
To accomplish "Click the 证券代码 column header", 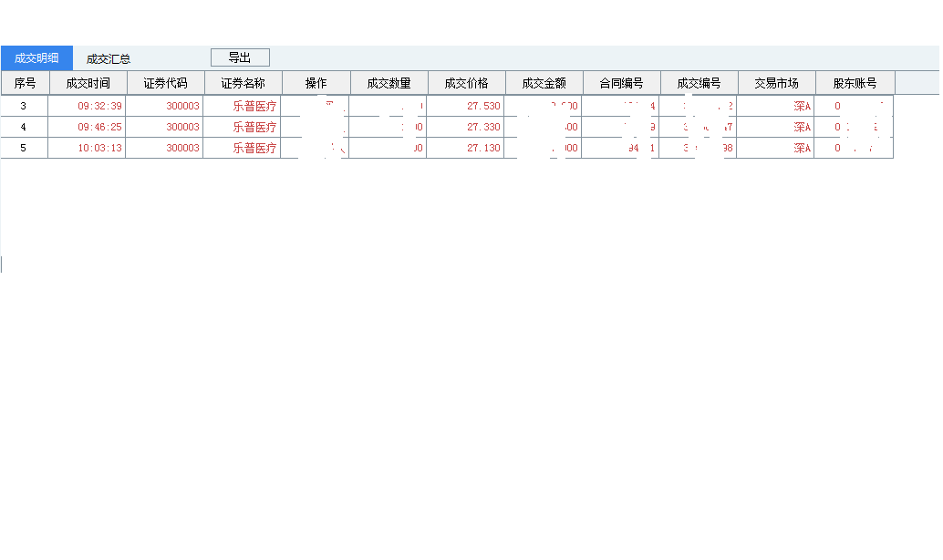I will (165, 83).
